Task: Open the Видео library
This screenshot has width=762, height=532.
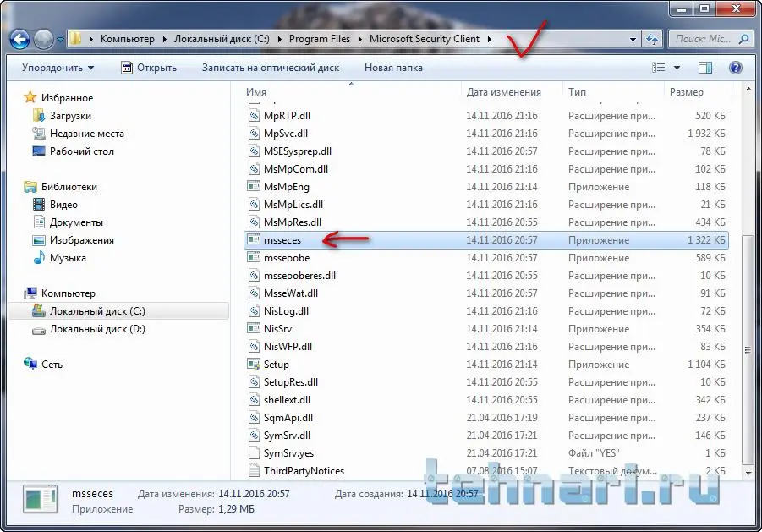Action: (x=63, y=205)
